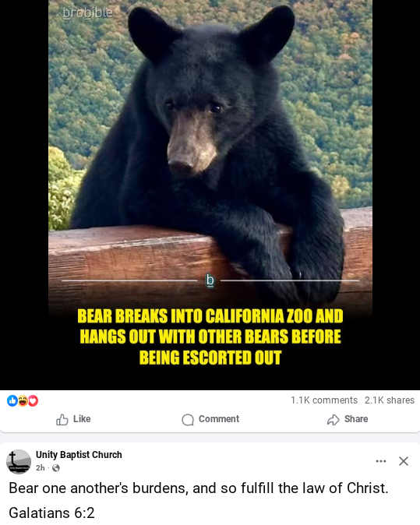420x525 pixels.
Task: Click the Comment button label
Action: tap(219, 419)
